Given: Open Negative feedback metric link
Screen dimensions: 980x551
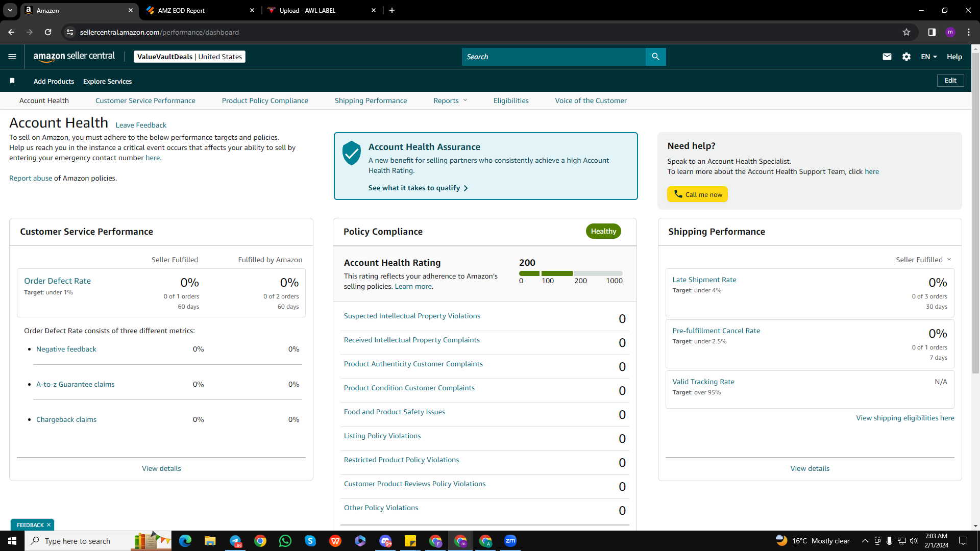Looking at the screenshot, I should click(66, 349).
